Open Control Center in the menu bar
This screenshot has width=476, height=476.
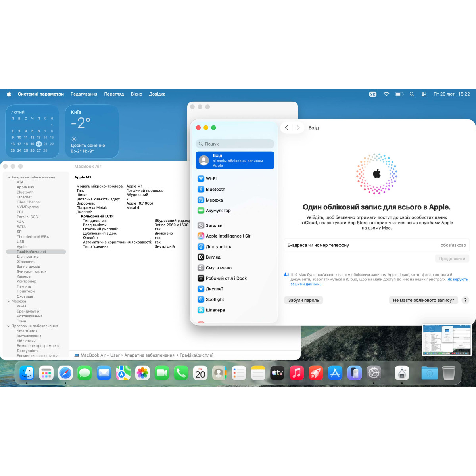coord(424,94)
